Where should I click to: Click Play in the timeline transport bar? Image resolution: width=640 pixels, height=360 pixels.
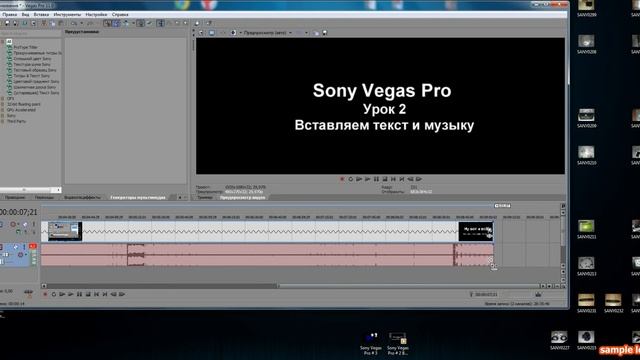point(71,294)
